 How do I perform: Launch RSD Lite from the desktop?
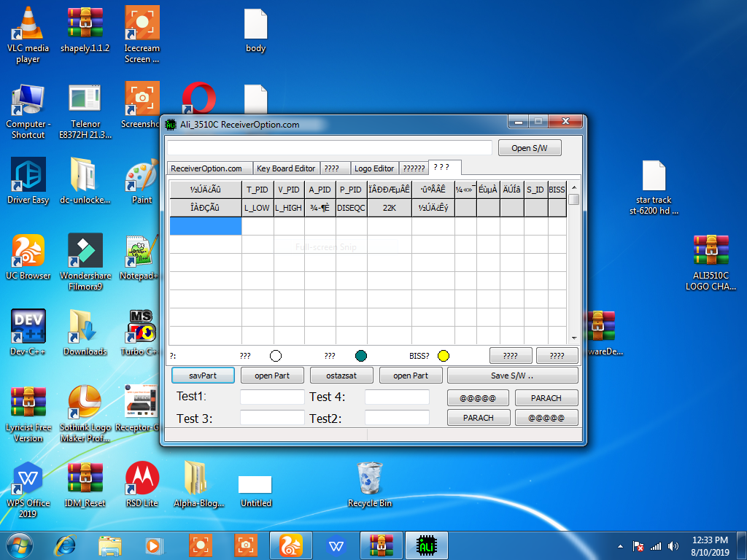tap(141, 478)
